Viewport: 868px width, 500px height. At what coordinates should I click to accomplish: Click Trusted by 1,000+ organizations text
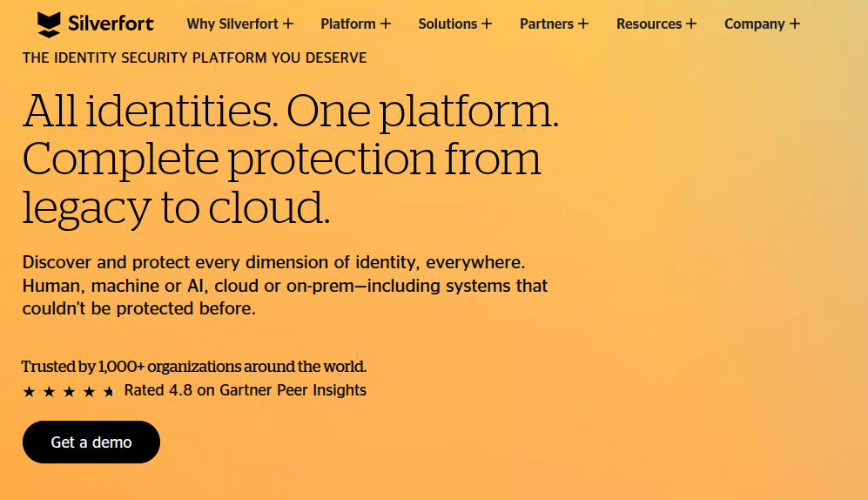194,367
